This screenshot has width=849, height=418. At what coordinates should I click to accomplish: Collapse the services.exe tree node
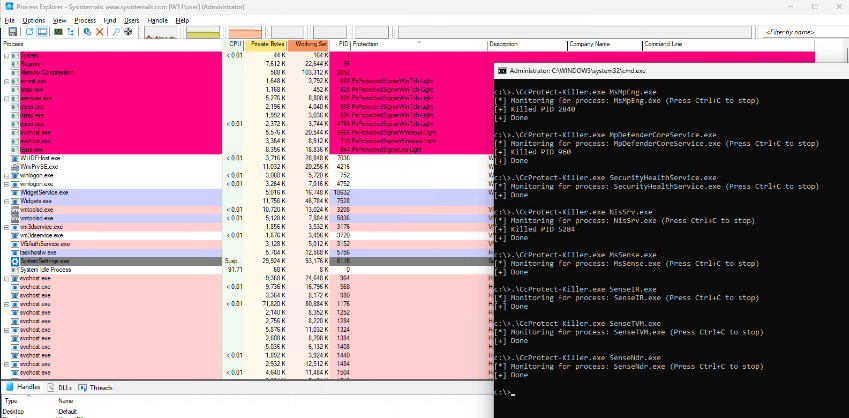point(6,99)
